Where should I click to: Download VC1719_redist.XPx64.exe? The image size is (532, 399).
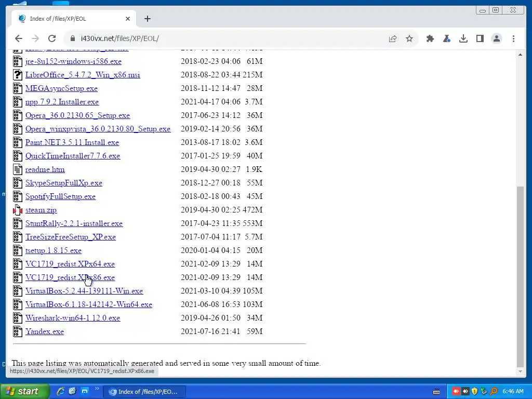click(70, 264)
